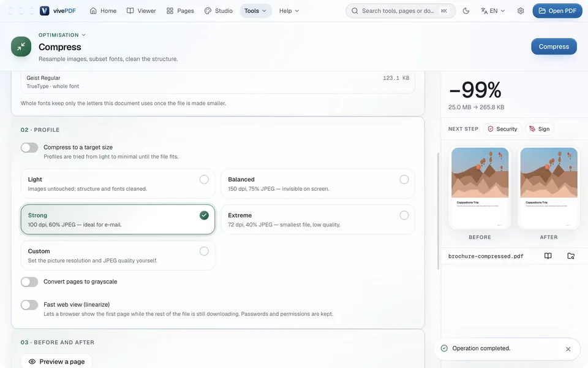588x368 pixels.
Task: Click the Security shield next step
Action: (502, 129)
